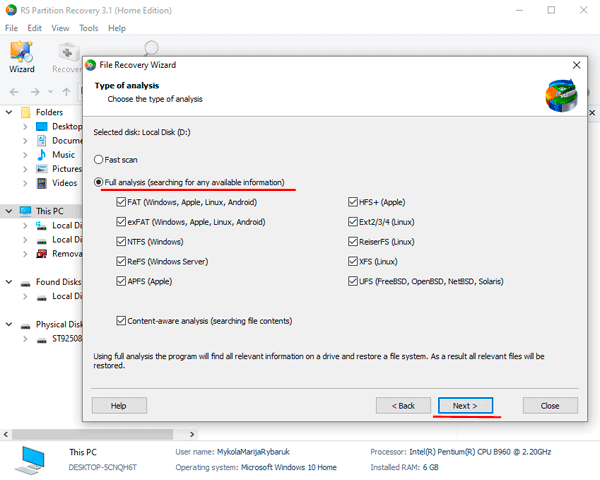Screen dimensions: 600x480
Task: Click the Physical Disks drive icon
Action: point(26,326)
